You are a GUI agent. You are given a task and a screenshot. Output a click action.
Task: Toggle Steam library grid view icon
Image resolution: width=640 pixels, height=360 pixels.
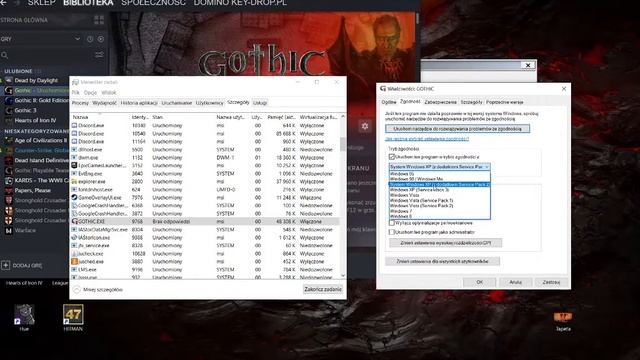click(x=99, y=20)
